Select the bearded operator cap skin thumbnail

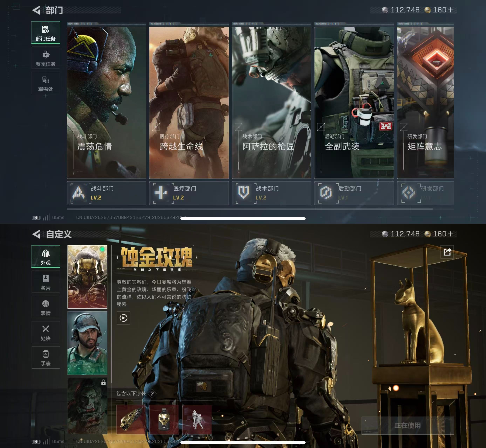pyautogui.click(x=87, y=343)
